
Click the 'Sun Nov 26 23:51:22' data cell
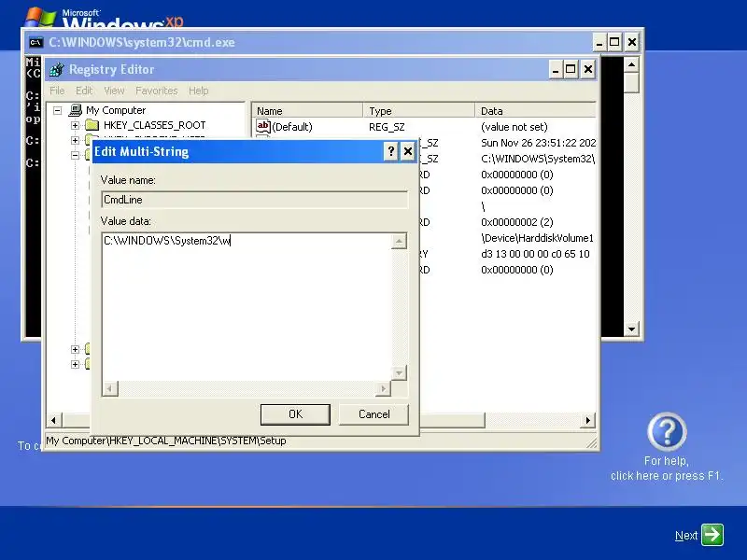tap(538, 143)
